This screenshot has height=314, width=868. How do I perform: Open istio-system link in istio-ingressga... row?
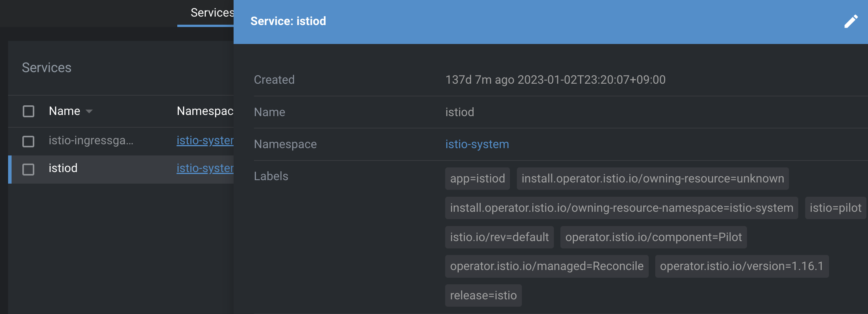tap(205, 140)
